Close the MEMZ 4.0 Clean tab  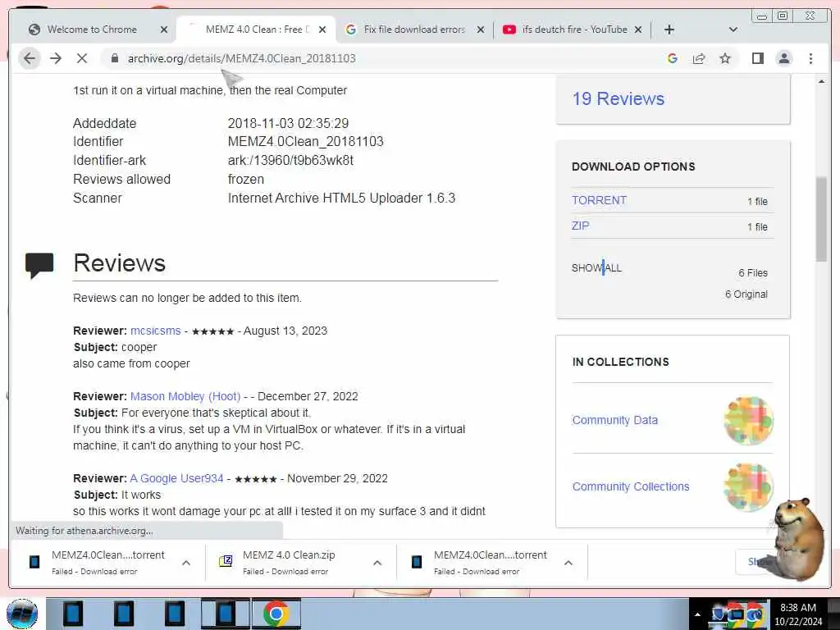coord(322,30)
